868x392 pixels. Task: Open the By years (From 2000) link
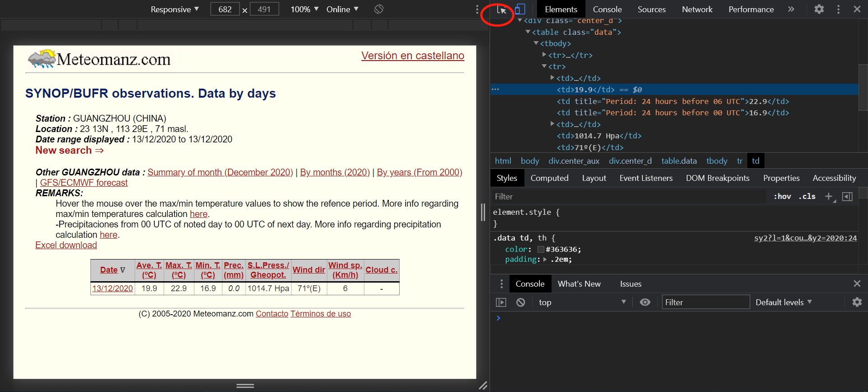point(420,172)
